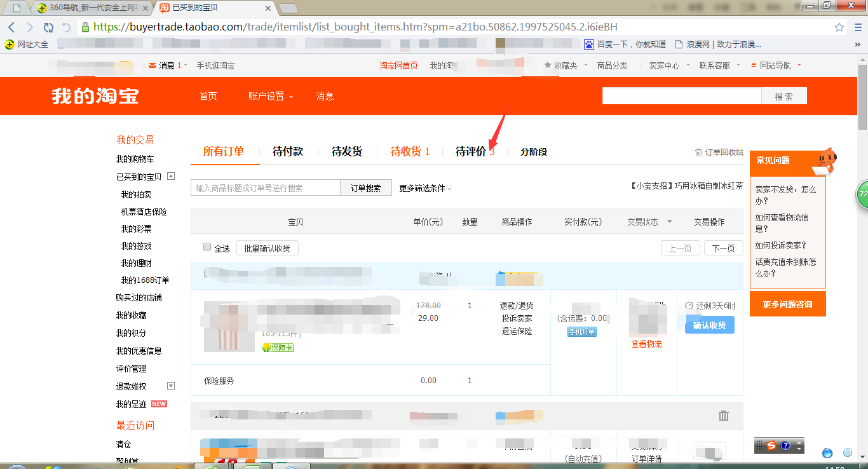The height and width of the screenshot is (469, 868).
Task: Go back with the browser back arrow
Action: (12, 27)
